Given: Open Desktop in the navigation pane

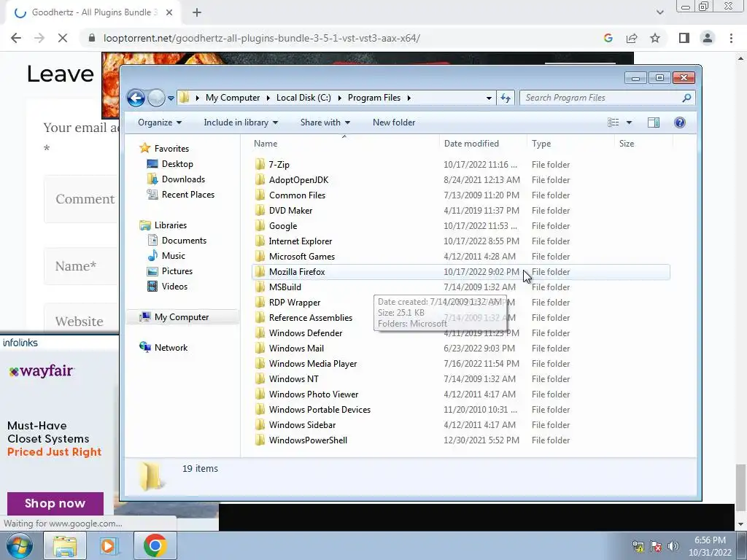Looking at the screenshot, I should (x=177, y=164).
